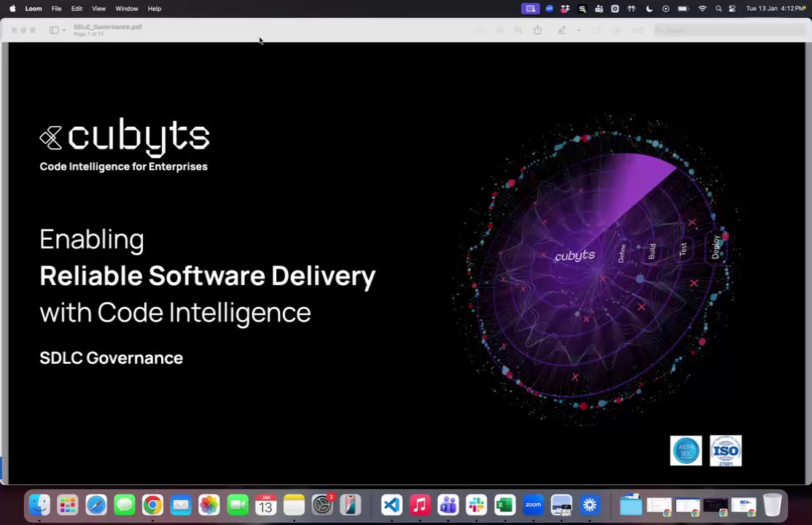Open Preview app from the Dock
The image size is (812, 525).
coord(561,505)
